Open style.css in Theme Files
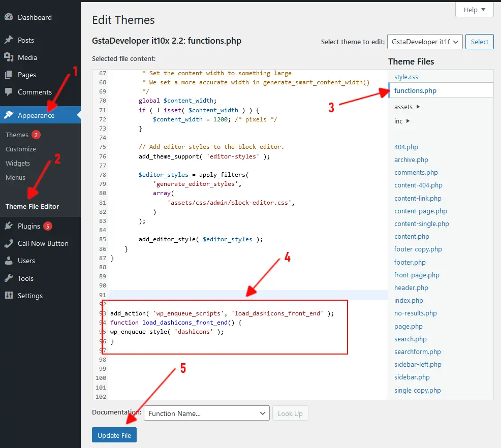501x448 pixels. point(406,77)
